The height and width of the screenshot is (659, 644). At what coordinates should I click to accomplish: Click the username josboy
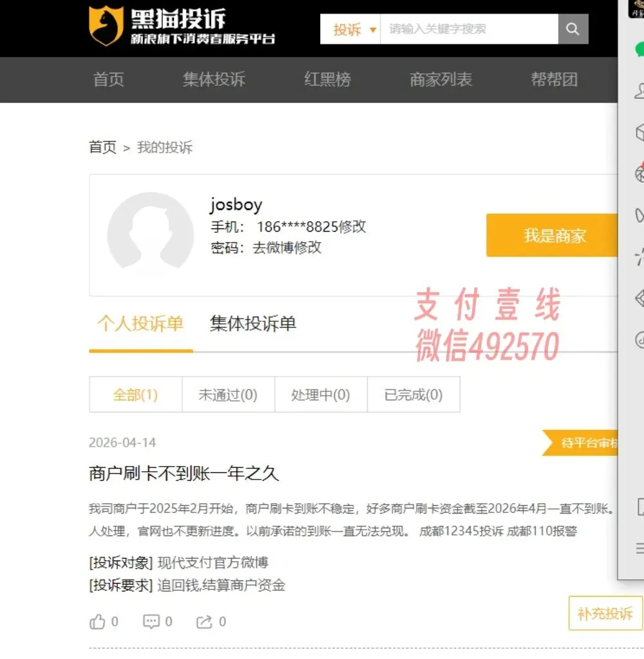(236, 205)
